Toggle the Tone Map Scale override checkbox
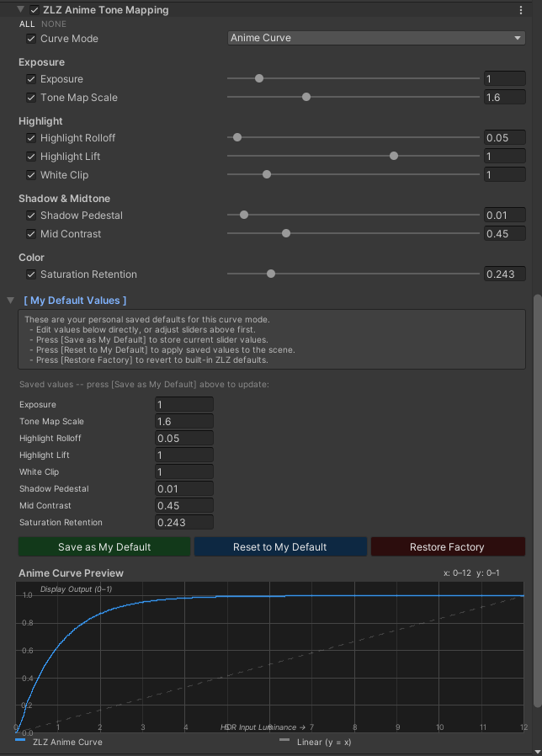 click(31, 98)
